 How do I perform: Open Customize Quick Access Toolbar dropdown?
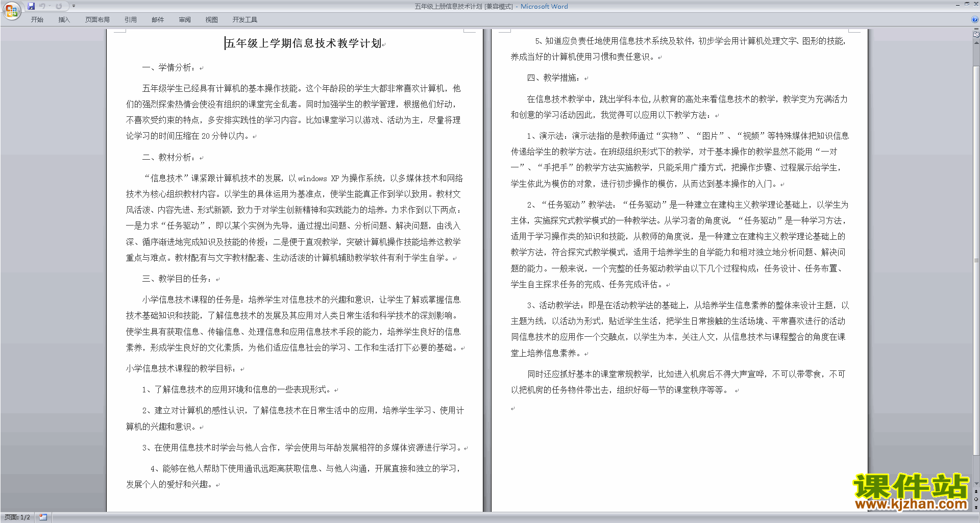click(73, 6)
